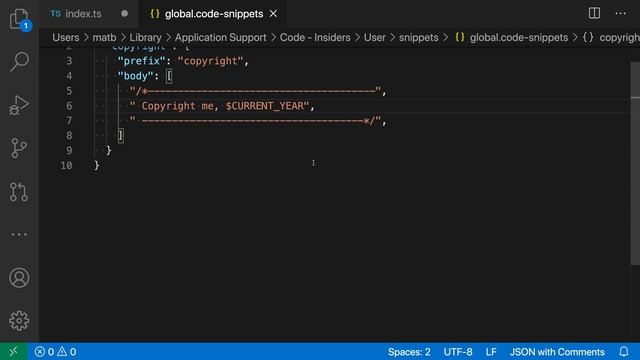Open the Library breadcrumb
The height and width of the screenshot is (360, 640).
pos(145,38)
